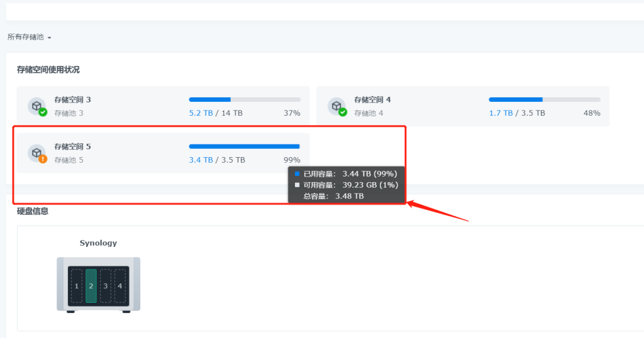
Task: Click the 存储空间使用状况 section heading
Action: click(x=48, y=70)
